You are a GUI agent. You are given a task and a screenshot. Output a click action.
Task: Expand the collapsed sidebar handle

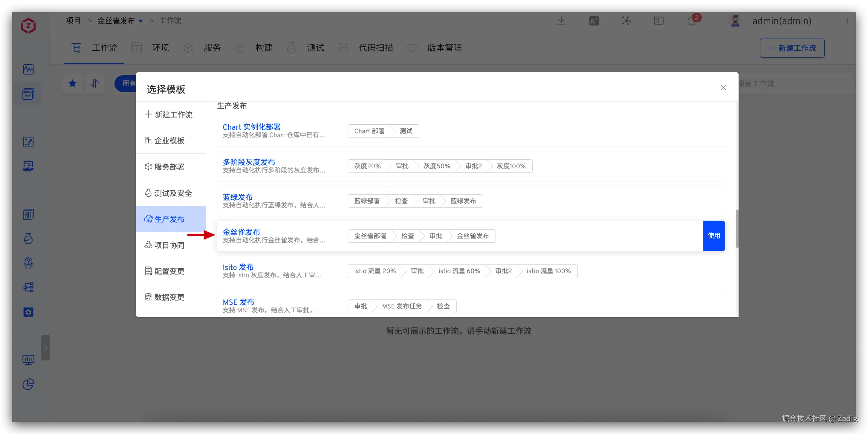[x=45, y=348]
